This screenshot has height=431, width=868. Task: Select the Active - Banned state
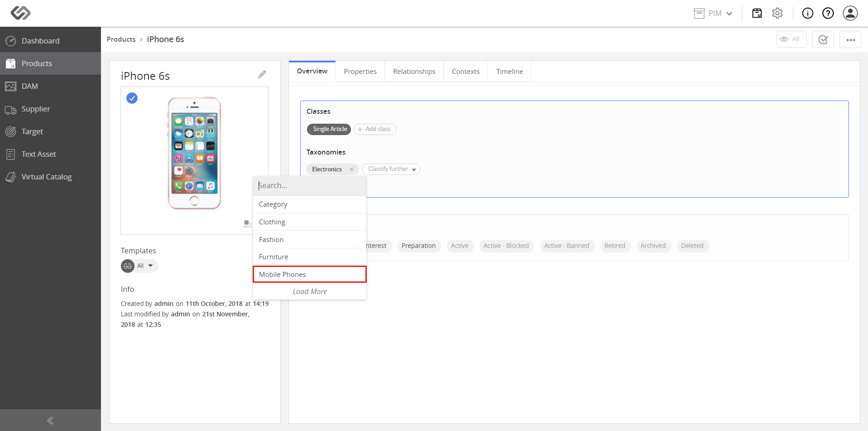(x=566, y=246)
